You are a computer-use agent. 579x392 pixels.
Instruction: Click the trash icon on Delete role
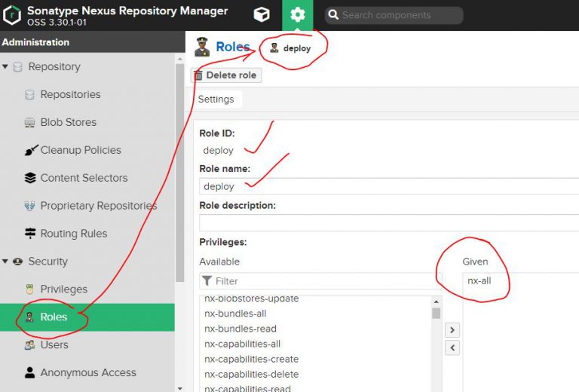click(198, 75)
